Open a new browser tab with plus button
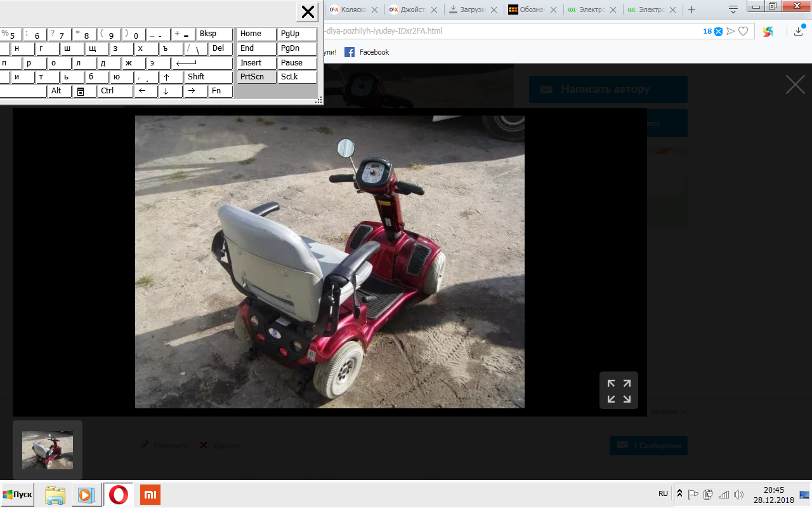 coord(691,10)
